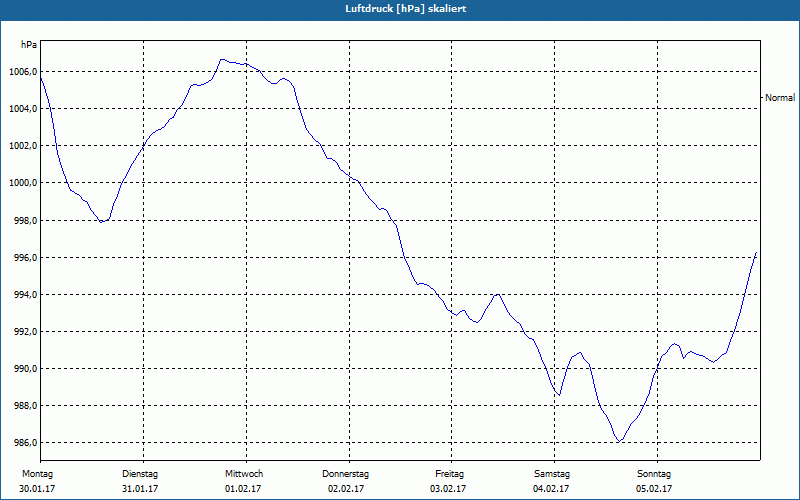Click the Dienstag day label

click(140, 474)
